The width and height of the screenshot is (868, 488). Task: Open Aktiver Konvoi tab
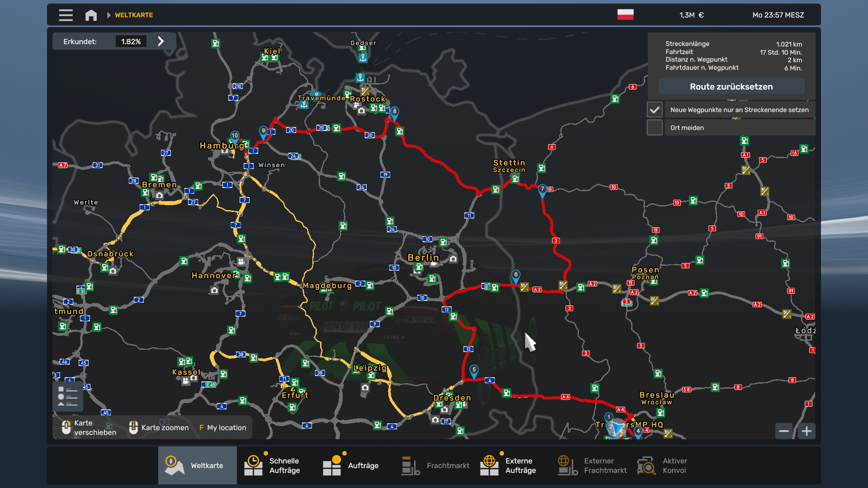click(x=670, y=465)
